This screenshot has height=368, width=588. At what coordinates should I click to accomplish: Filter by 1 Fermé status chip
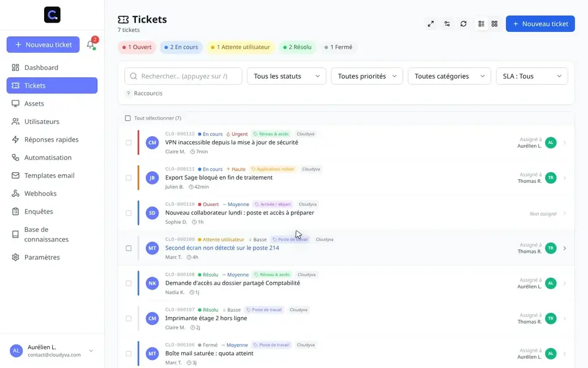[338, 47]
